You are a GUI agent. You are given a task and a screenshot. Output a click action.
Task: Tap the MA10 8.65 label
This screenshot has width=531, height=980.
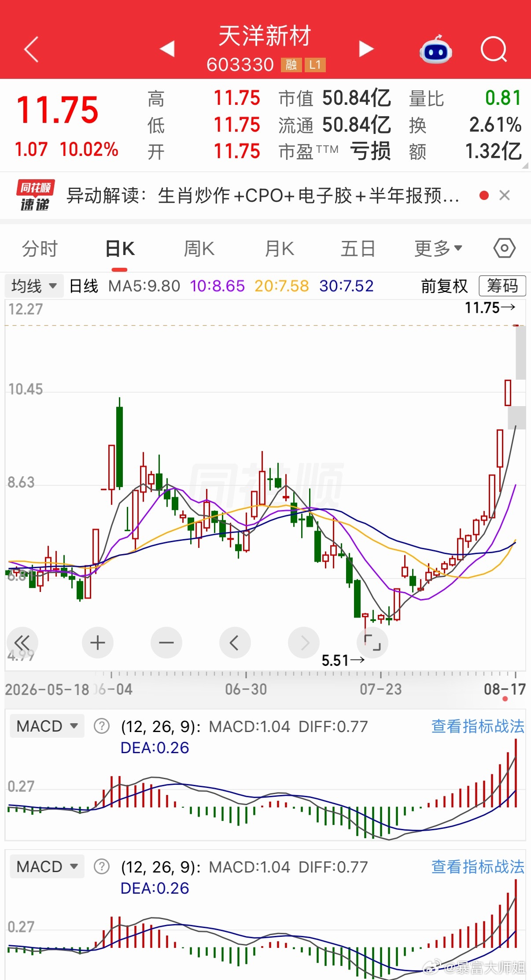click(x=217, y=286)
